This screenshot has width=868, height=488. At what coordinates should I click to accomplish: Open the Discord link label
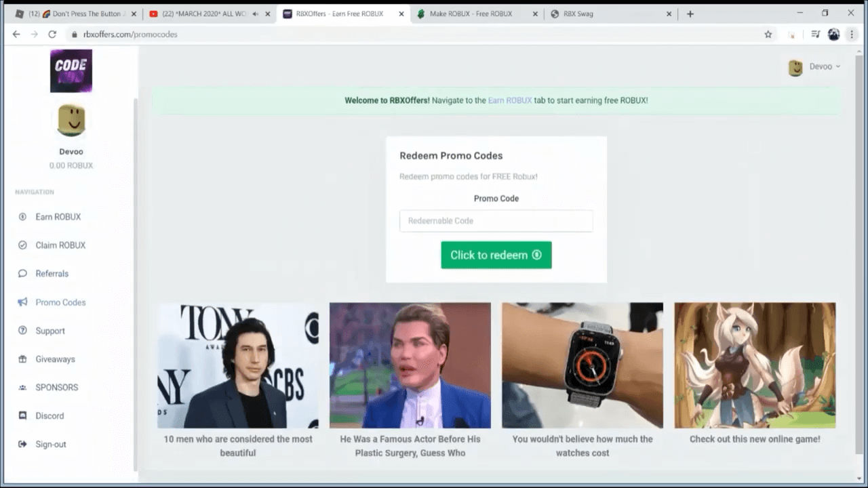[50, 416]
